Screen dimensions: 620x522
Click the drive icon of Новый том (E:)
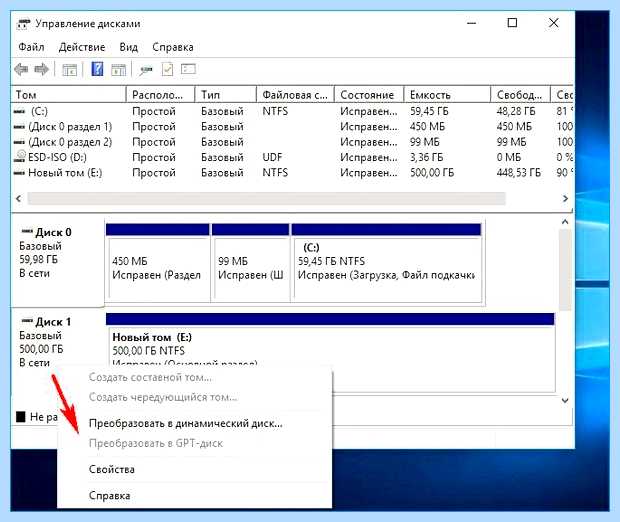tap(19, 173)
